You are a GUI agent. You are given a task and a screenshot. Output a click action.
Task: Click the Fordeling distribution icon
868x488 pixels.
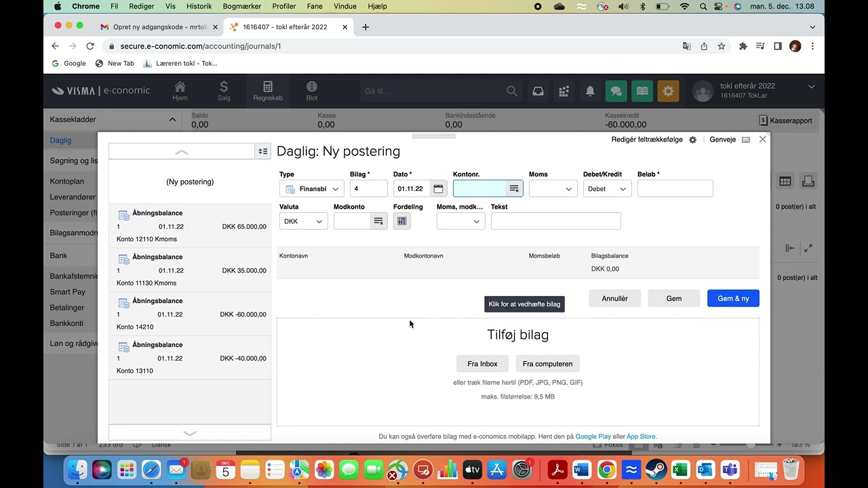tap(401, 221)
